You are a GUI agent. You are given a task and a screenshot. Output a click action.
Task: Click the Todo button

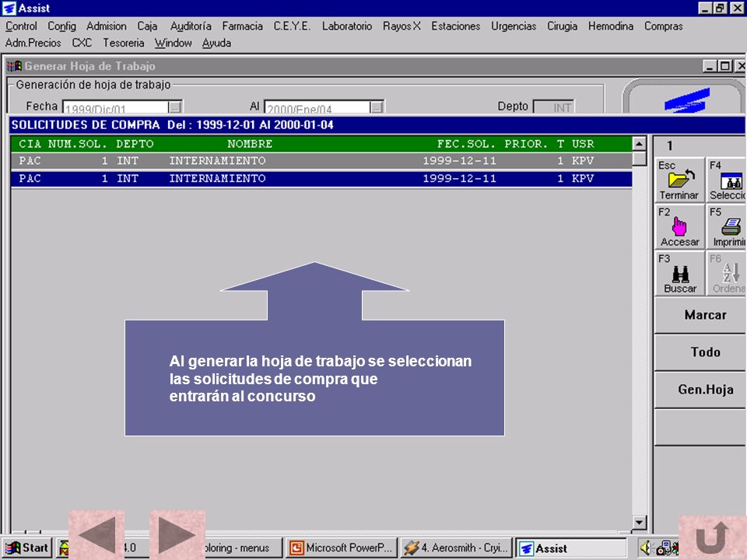coord(700,352)
